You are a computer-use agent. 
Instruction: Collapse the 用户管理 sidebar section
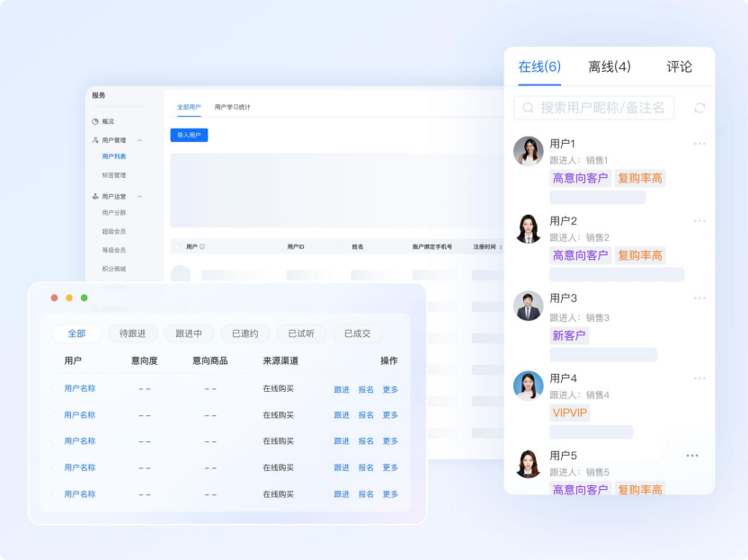(140, 139)
